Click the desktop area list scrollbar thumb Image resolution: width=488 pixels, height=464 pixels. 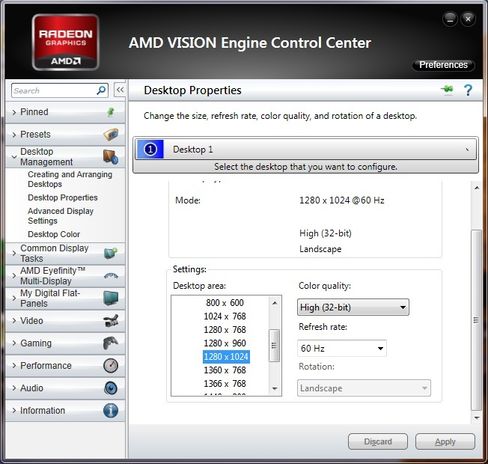point(274,345)
